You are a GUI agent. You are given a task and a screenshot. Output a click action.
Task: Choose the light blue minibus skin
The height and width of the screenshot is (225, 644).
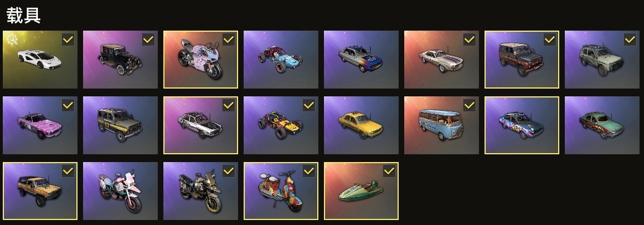tap(442, 125)
